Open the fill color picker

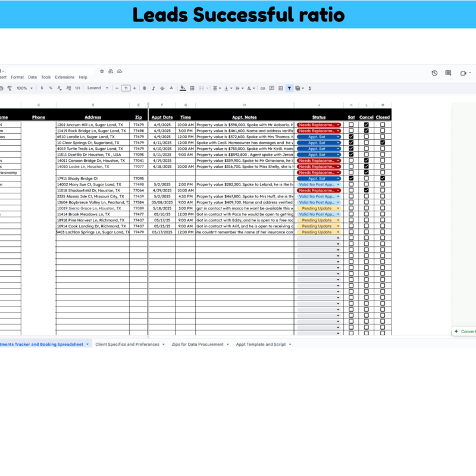(182, 88)
